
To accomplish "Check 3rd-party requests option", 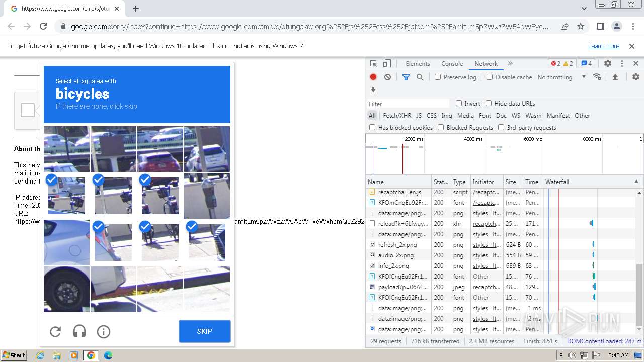I will click(x=501, y=127).
